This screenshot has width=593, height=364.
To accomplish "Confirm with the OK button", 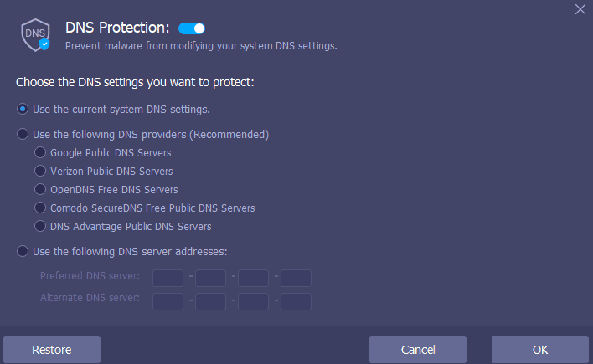I will pyautogui.click(x=539, y=350).
